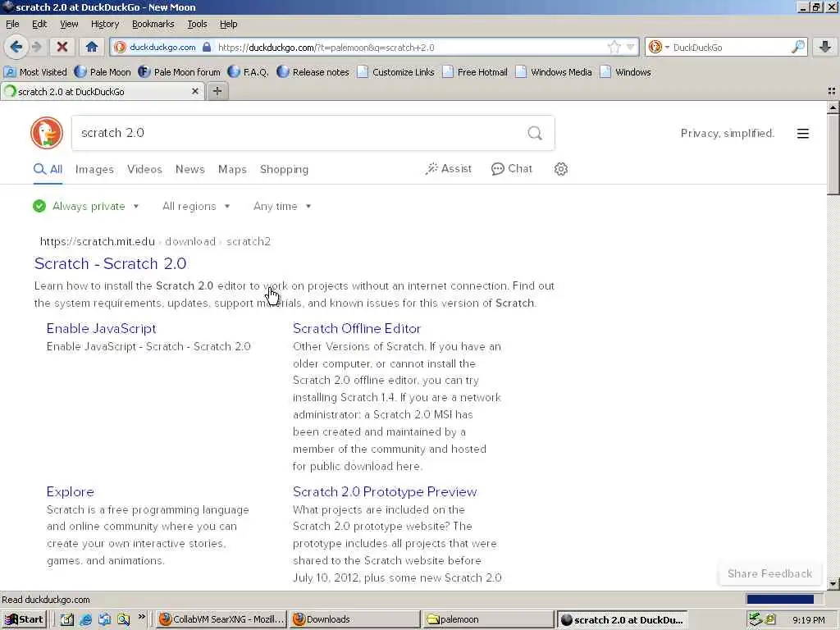Click the list all tabs icon
The image size is (840, 630).
832,91
